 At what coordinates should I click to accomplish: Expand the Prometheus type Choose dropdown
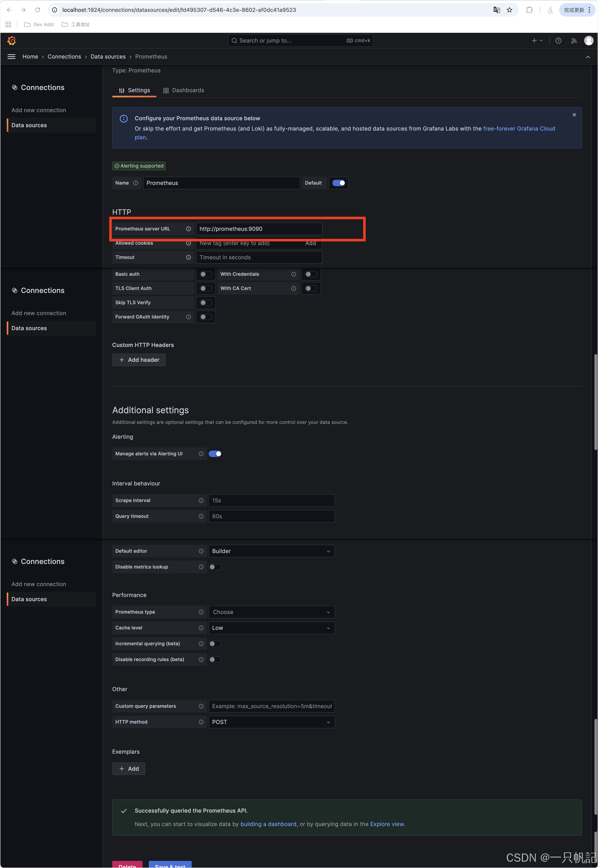point(271,612)
